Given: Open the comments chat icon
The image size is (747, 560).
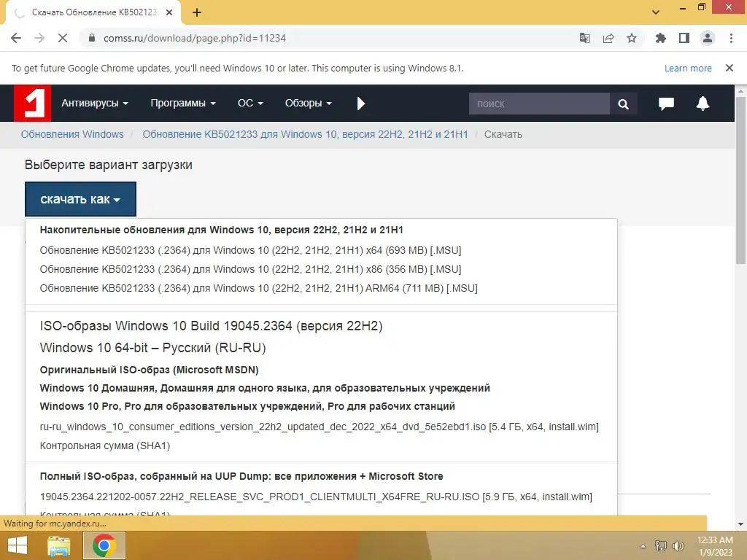Looking at the screenshot, I should click(666, 104).
